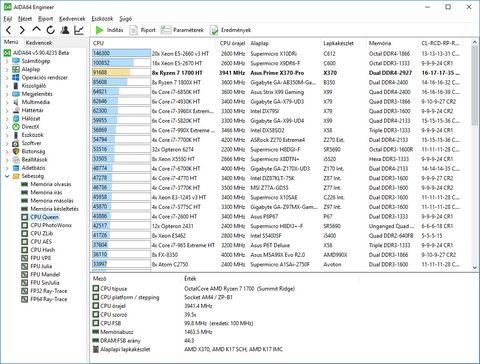The height and width of the screenshot is (364, 480).
Task: Open the Fájl menu
Action: click(x=8, y=19)
